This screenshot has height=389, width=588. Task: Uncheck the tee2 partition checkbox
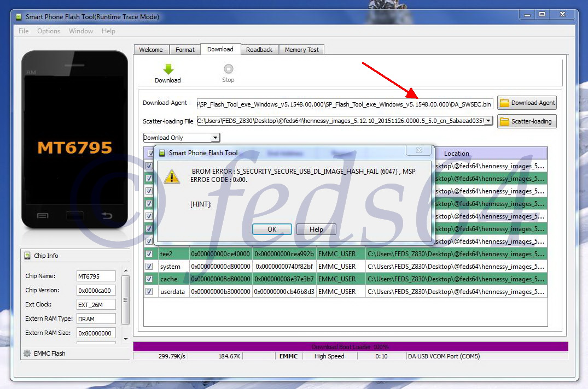click(x=149, y=254)
